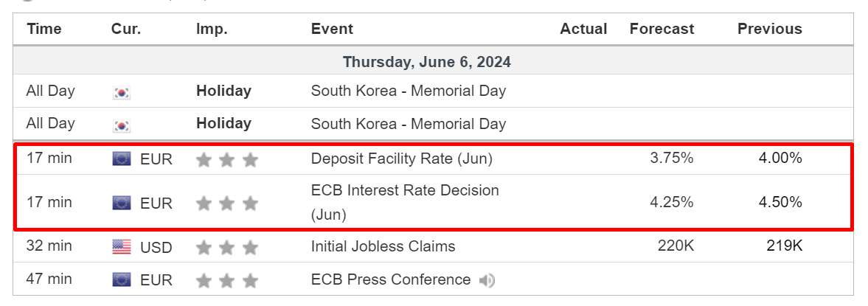This screenshot has height=306, width=868.
Task: Click the first South Korea - Memorial Day entry
Action: [x=409, y=91]
